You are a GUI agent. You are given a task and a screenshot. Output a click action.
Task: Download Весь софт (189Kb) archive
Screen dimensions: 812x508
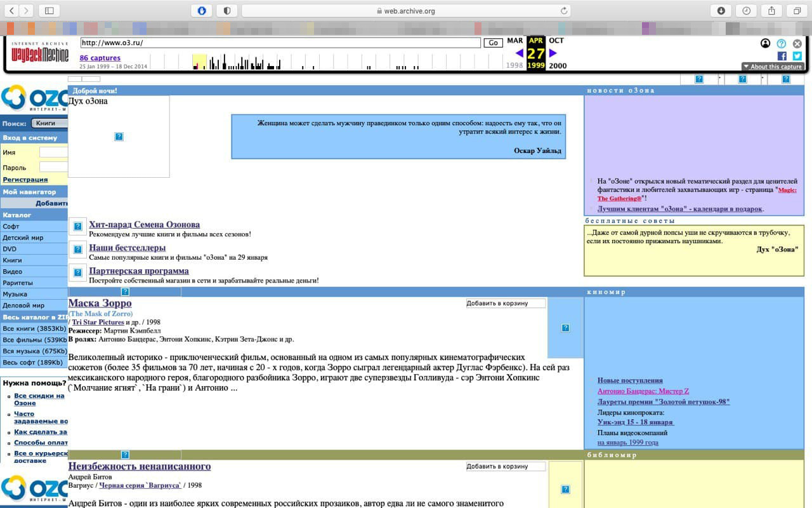tap(34, 363)
